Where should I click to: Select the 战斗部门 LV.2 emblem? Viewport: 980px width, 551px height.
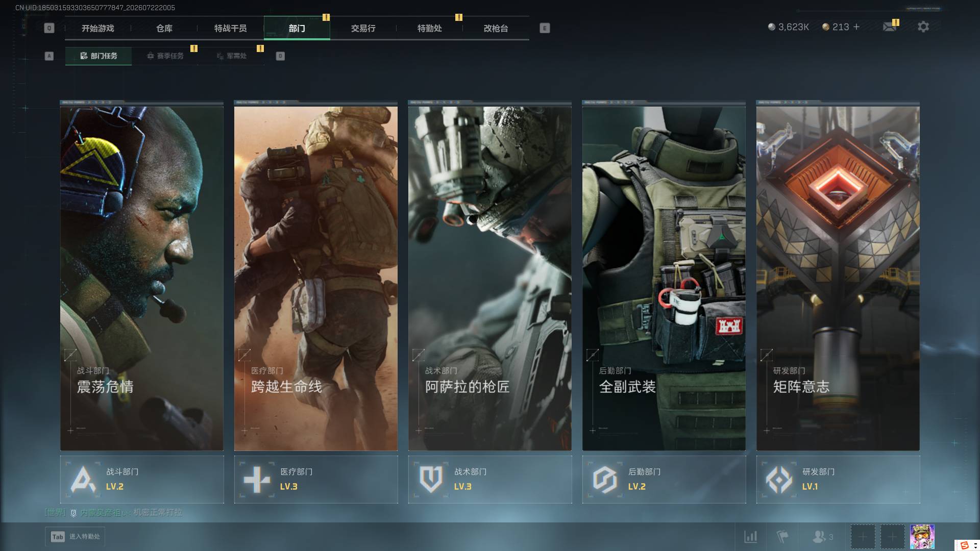click(x=83, y=480)
